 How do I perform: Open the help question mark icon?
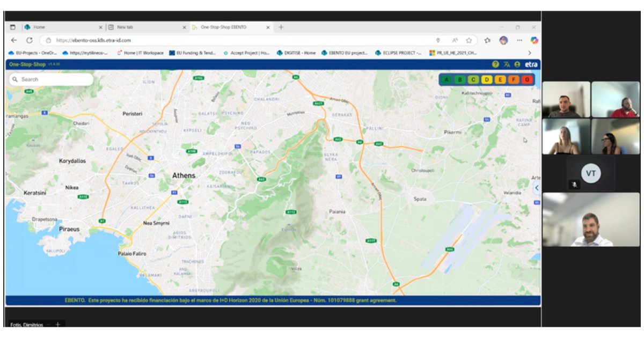[x=495, y=64]
